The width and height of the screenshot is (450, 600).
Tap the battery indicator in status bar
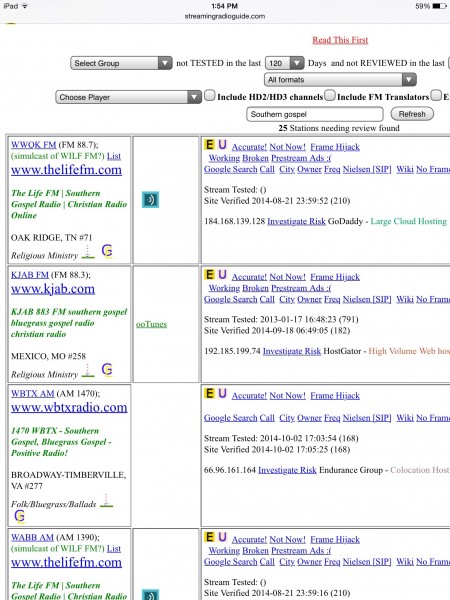click(439, 6)
